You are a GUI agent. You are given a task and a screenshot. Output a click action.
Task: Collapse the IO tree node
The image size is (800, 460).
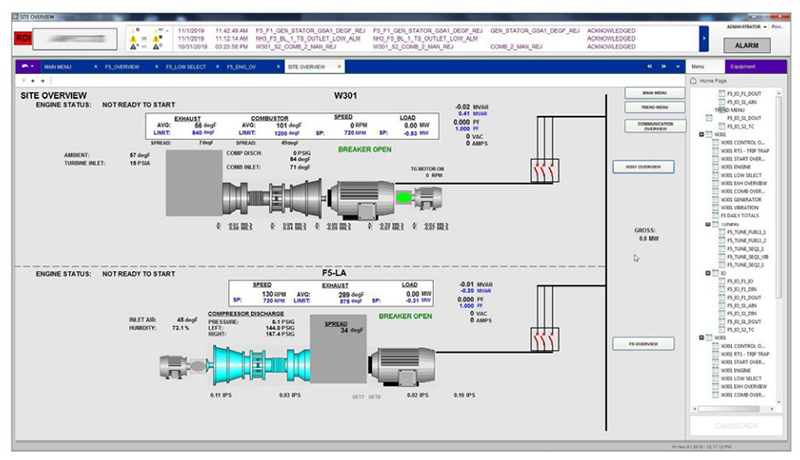(708, 273)
